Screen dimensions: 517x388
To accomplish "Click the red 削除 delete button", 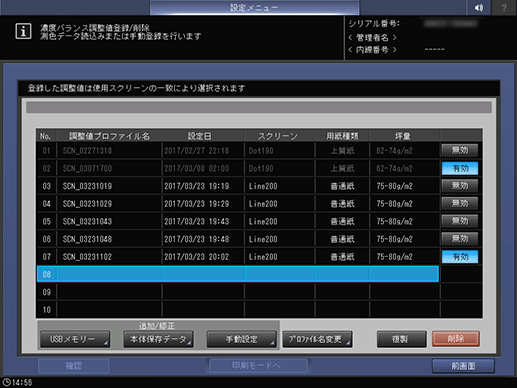I will [456, 339].
